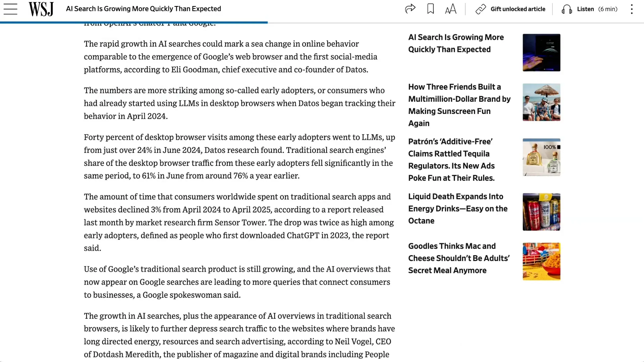Click paragraph starting 'The amount of time that consumers'
Screen dimensions: 644x362
[239, 222]
